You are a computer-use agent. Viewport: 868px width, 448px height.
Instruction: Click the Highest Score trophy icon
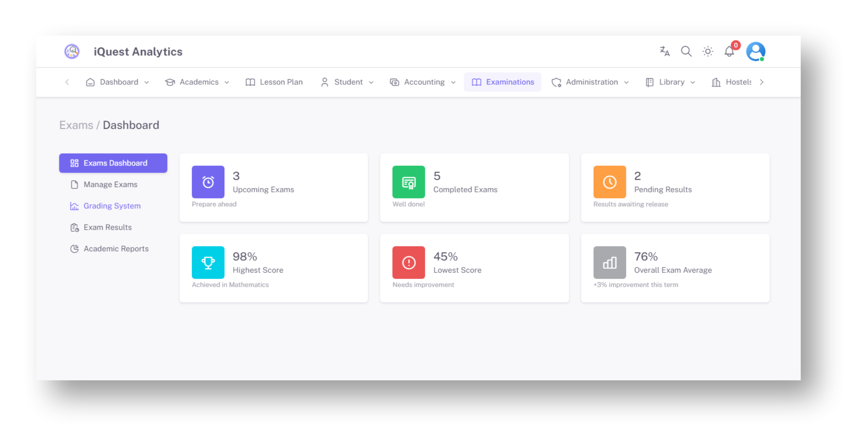point(208,262)
